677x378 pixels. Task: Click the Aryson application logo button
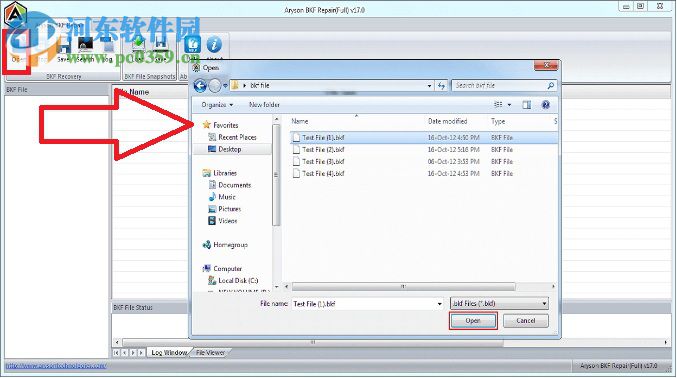click(16, 14)
